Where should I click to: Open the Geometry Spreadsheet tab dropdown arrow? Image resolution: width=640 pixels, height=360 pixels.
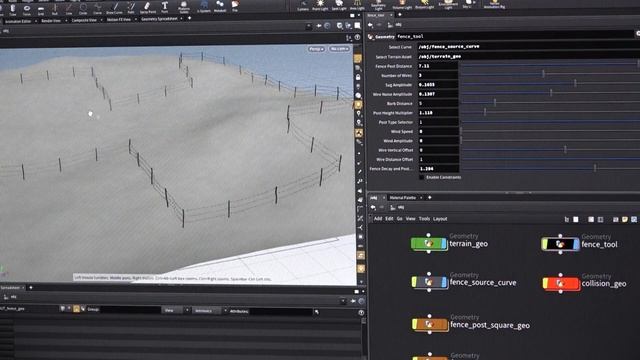(x=182, y=18)
